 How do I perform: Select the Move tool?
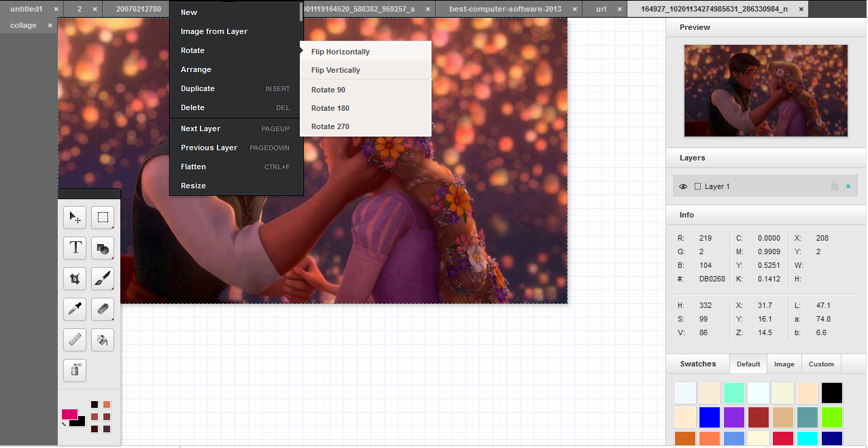point(75,218)
